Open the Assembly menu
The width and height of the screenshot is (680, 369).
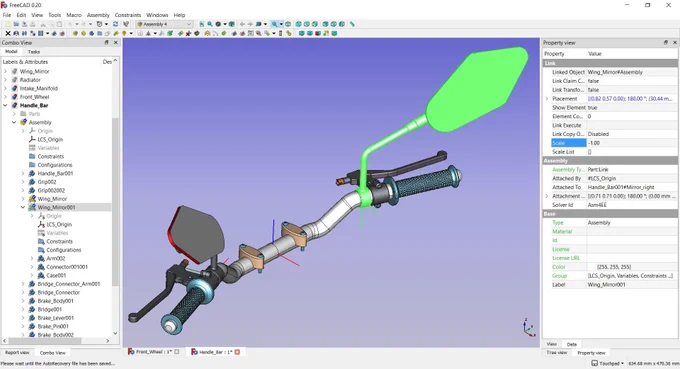tap(98, 15)
